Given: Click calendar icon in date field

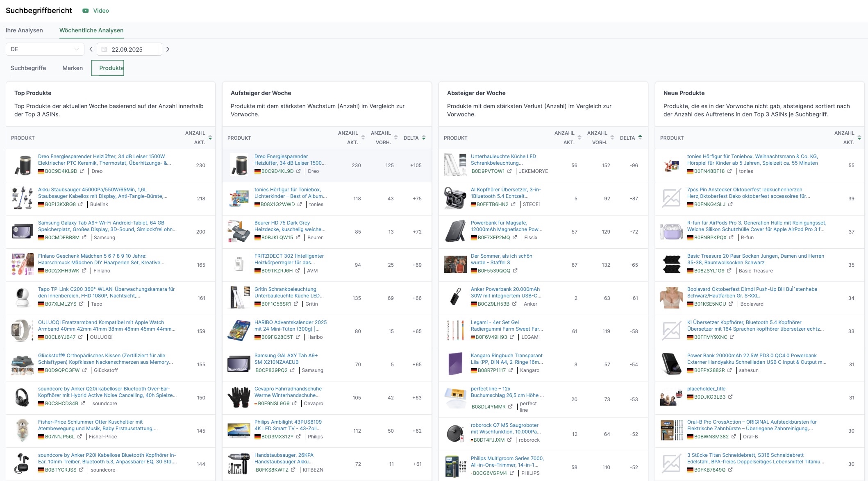Looking at the screenshot, I should pyautogui.click(x=104, y=50).
